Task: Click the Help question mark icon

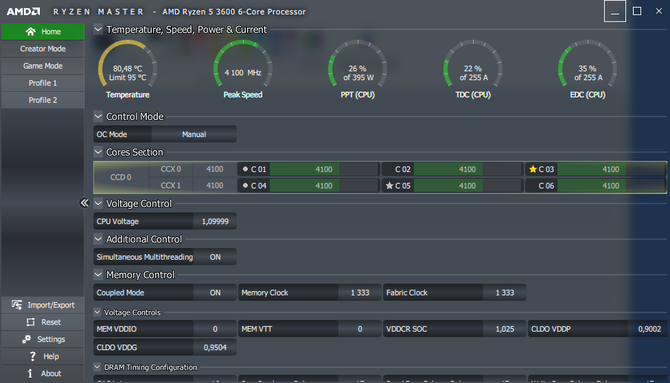Action: (32, 356)
